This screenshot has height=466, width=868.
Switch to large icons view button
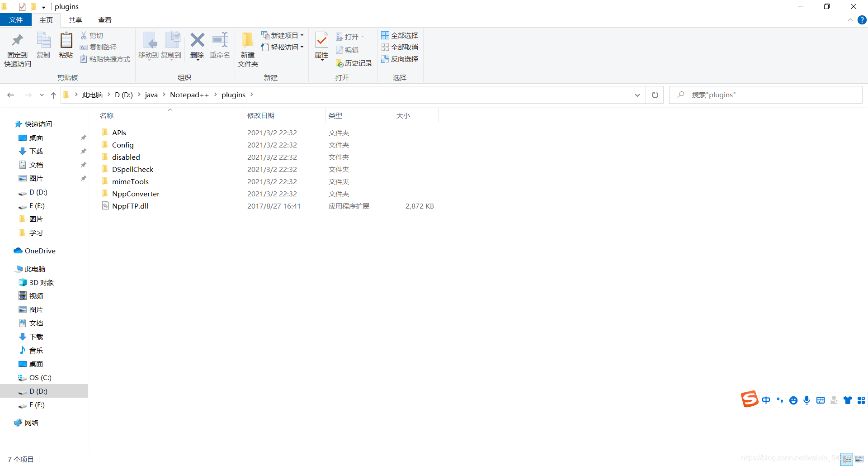tap(859, 459)
